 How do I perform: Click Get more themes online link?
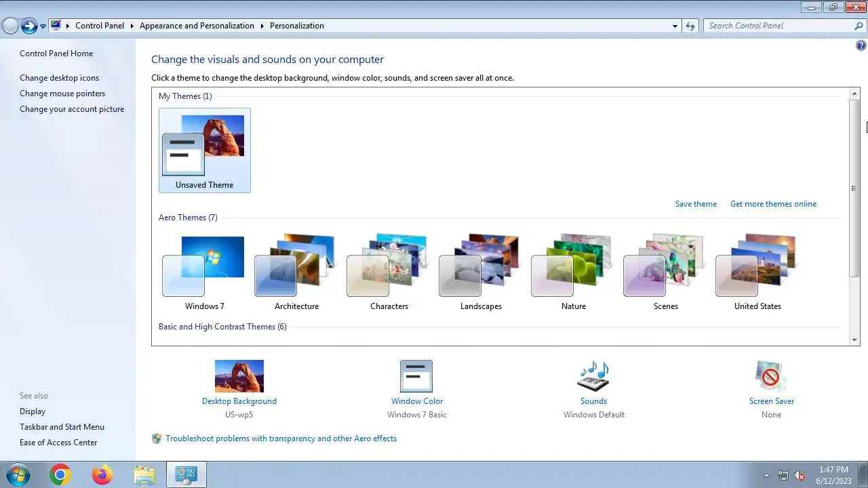[773, 204]
